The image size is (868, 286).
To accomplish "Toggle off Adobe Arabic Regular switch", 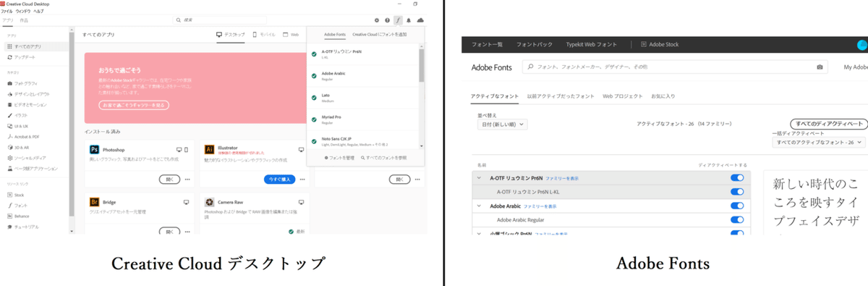I will pos(737,219).
